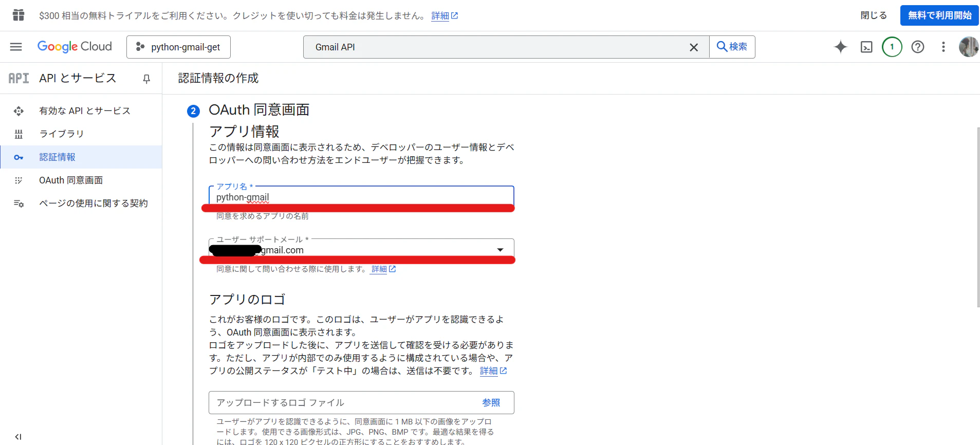Click 参照 to browse logo file
Image resolution: width=980 pixels, height=445 pixels.
point(491,403)
